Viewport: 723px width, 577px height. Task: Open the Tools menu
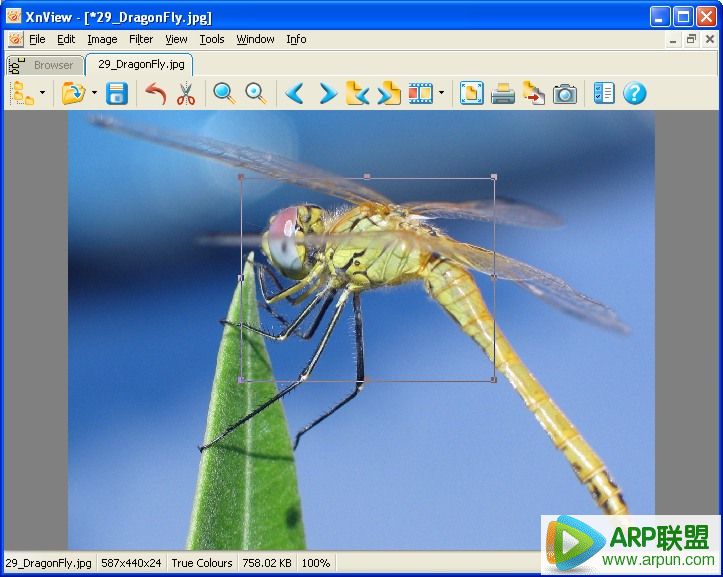click(x=212, y=39)
